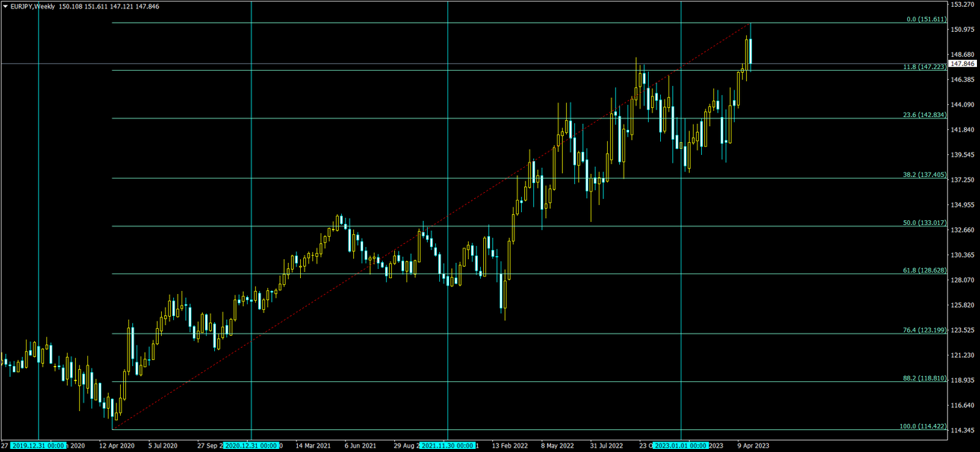Viewport: 980px width, 452px height.
Task: Open the chart menu triangle beside EURJPY
Action: [5, 6]
